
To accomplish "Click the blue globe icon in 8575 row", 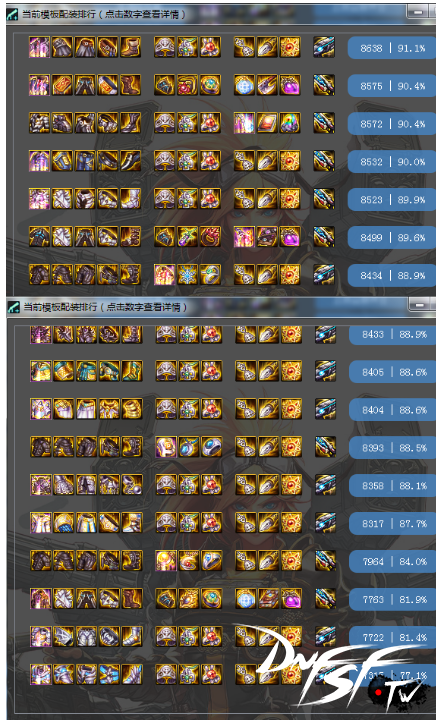I will (x=244, y=85).
